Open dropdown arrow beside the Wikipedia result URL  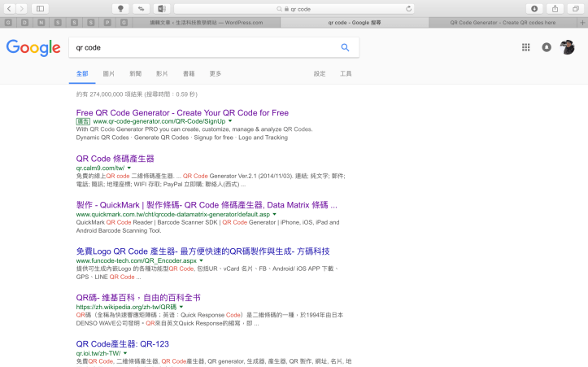pyautogui.click(x=181, y=307)
